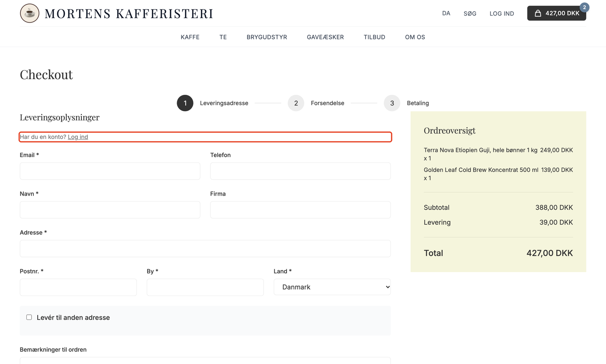
Task: Click the Terra Nova Etiopien Guji item
Action: pos(480,154)
